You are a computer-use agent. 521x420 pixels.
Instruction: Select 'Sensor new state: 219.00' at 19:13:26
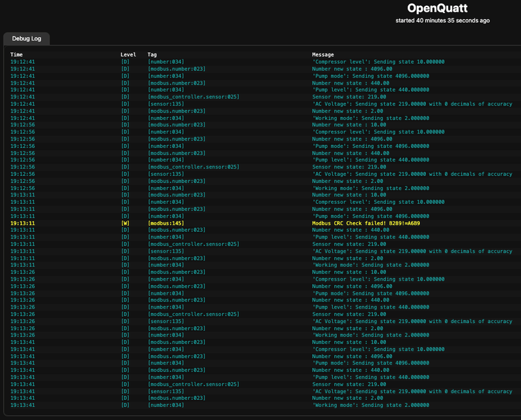coord(349,315)
